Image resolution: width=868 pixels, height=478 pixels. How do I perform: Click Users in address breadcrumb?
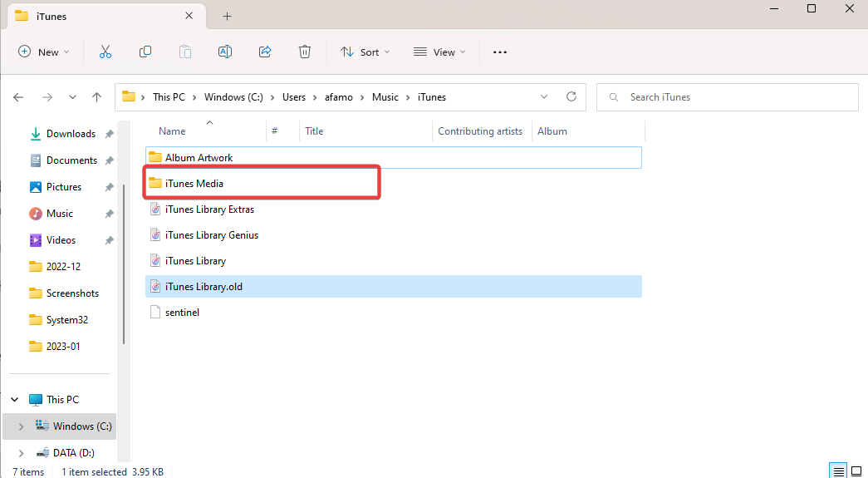click(x=294, y=97)
